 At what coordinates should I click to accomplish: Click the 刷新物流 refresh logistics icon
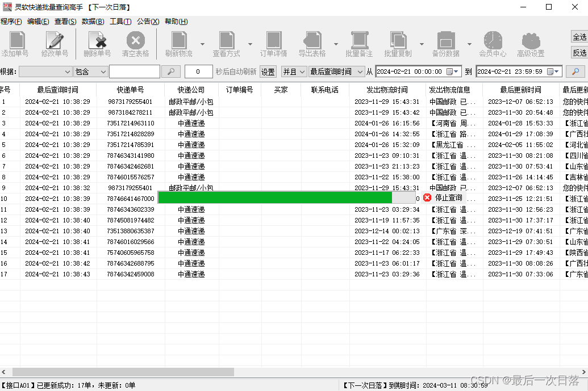coord(179,40)
